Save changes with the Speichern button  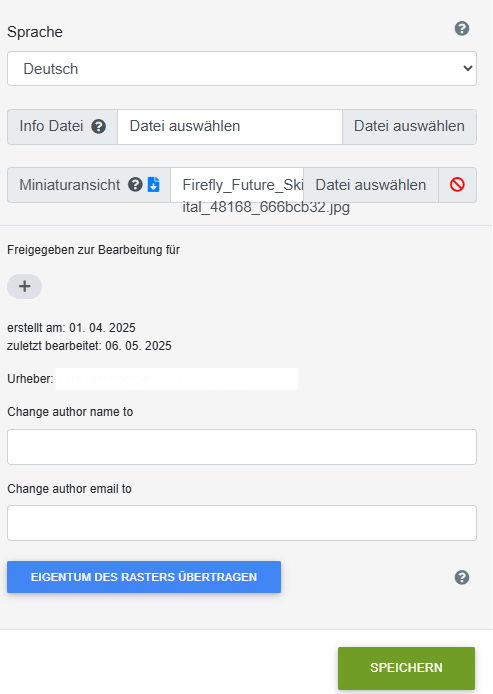[406, 667]
